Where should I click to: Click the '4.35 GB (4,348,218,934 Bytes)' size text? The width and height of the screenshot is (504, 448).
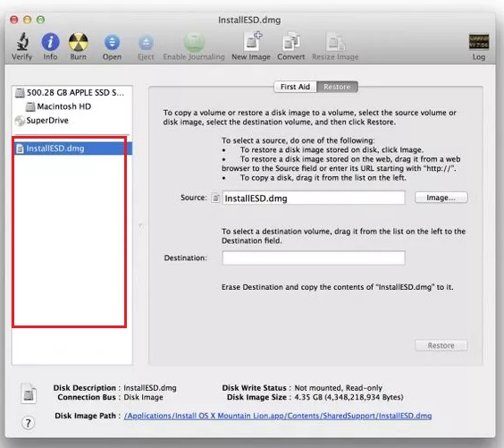(x=349, y=397)
